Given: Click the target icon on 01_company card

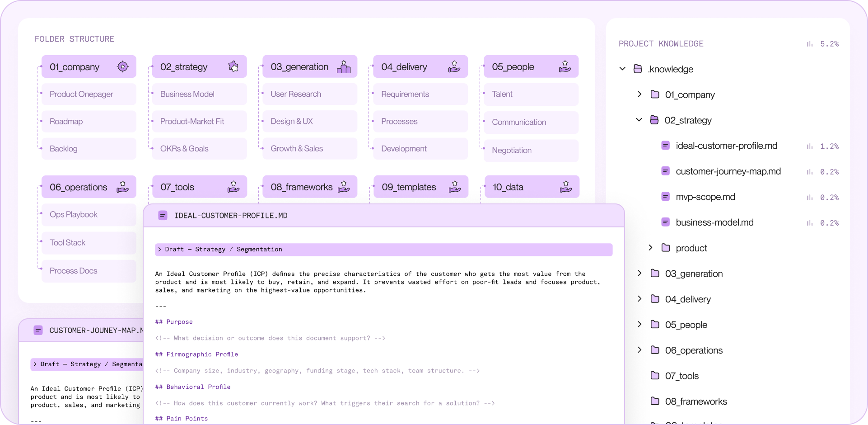Looking at the screenshot, I should click(122, 66).
